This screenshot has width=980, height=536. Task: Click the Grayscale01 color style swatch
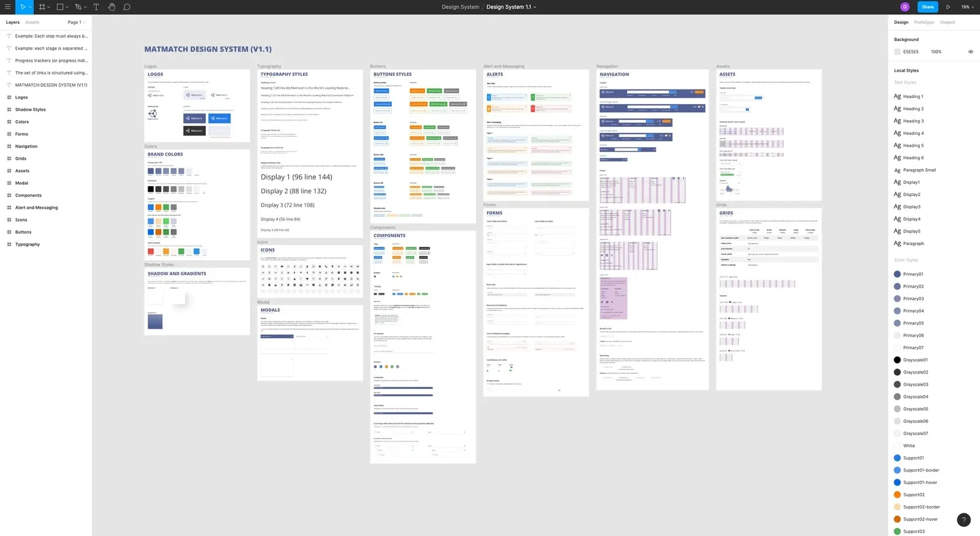897,360
